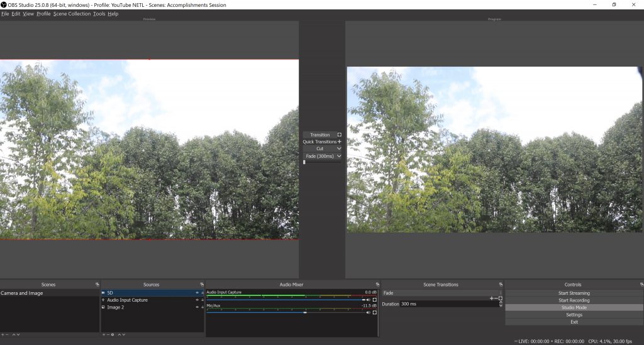644x345 pixels.
Task: Hide the SD source using eye icon
Action: click(196, 293)
